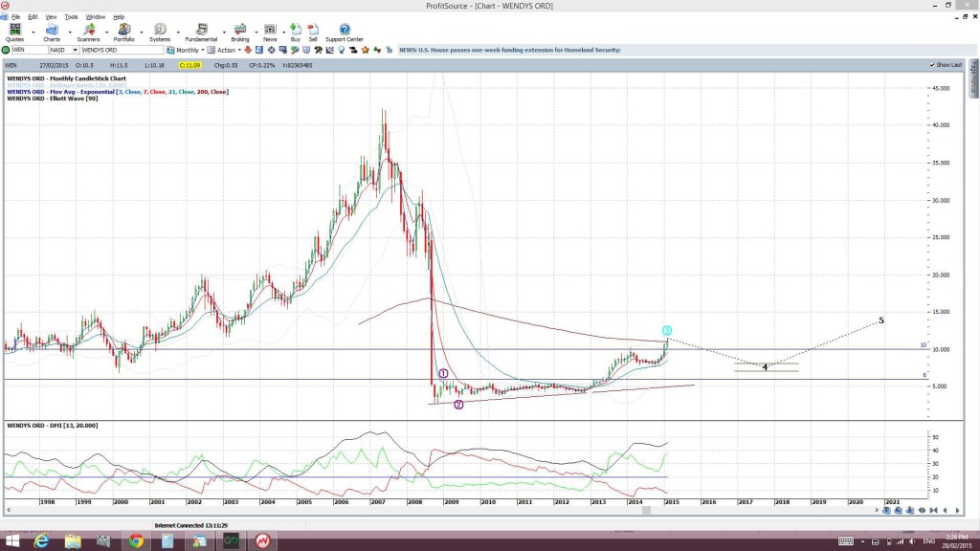Viewport: 980px width, 551px height.
Task: Expand the Fundamental dropdown arrow
Action: 224,33
